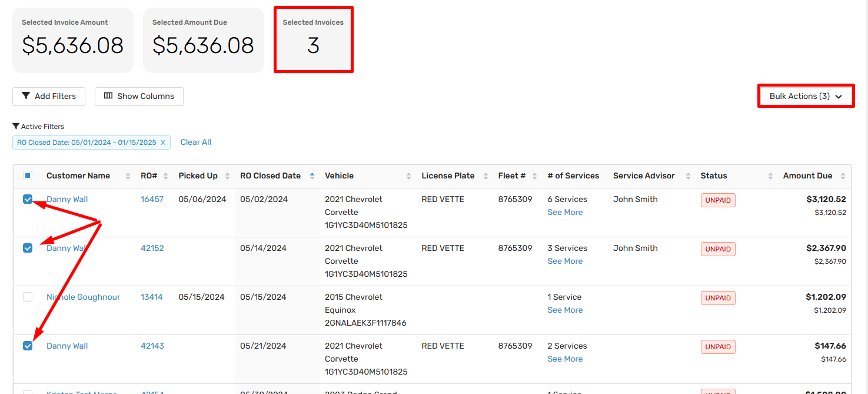Click the UNPAID status badge for RO 42143
868x394 pixels.
tap(718, 347)
